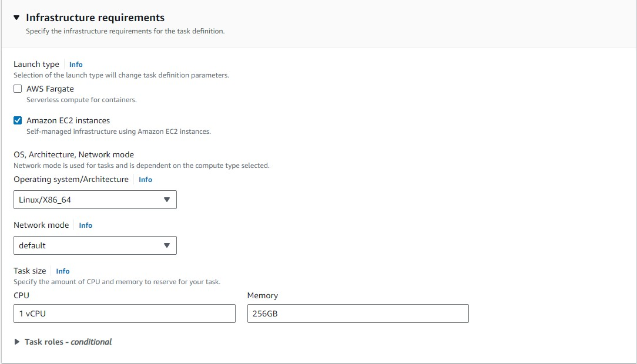Click the arrow icon on the default network selector
Screen dimensions: 637x364
click(167, 245)
